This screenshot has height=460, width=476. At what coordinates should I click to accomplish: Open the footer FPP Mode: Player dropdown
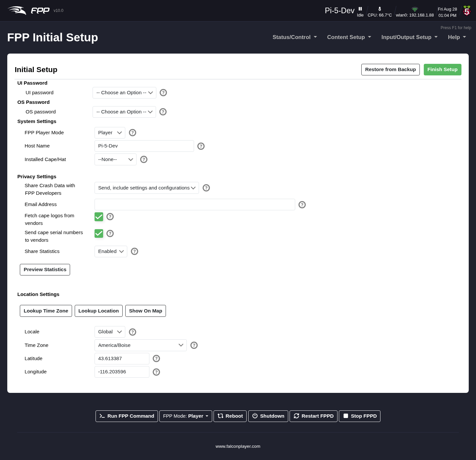(x=186, y=416)
